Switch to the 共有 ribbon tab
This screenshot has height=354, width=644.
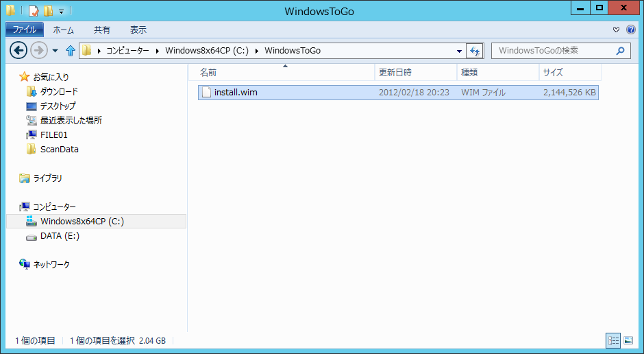click(102, 30)
